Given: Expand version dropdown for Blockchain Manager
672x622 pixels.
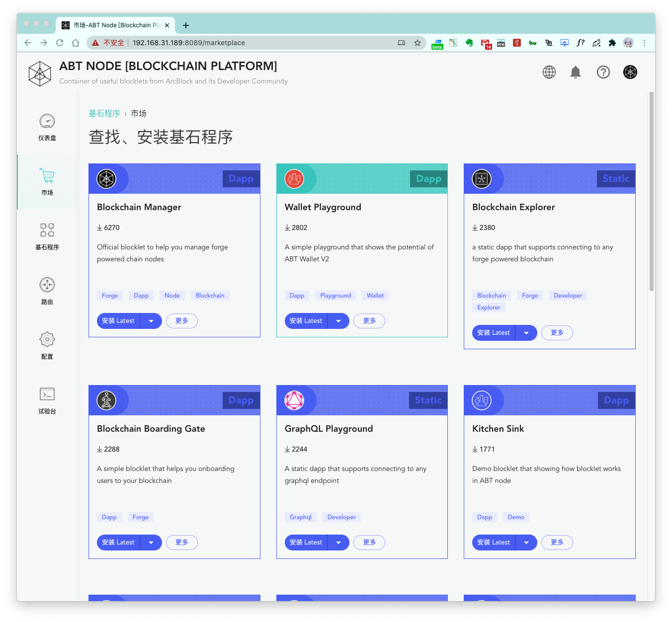Looking at the screenshot, I should click(x=151, y=321).
